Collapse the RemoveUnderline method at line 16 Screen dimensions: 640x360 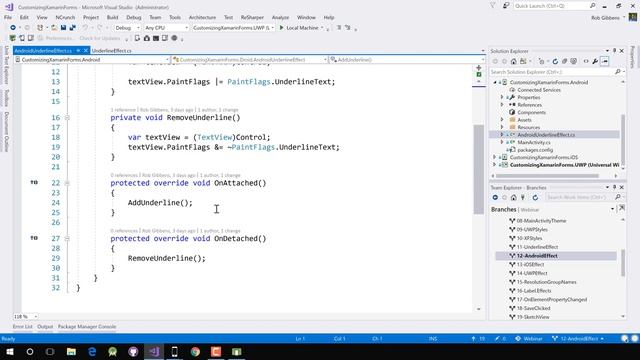point(67,118)
